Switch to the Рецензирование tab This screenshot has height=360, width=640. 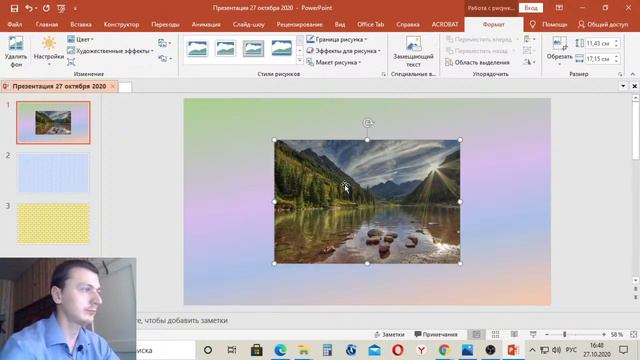point(300,24)
